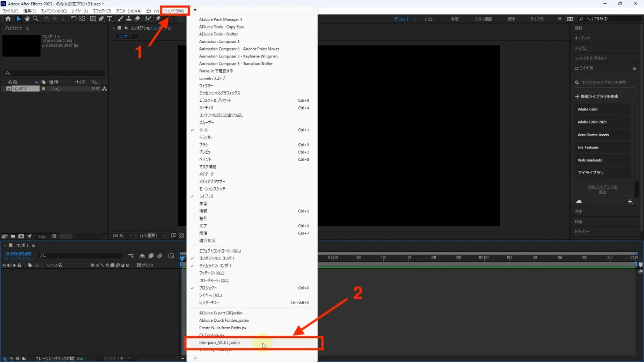Click the new composition icon in Project panel
The width and height of the screenshot is (644, 362).
[x=20, y=236]
